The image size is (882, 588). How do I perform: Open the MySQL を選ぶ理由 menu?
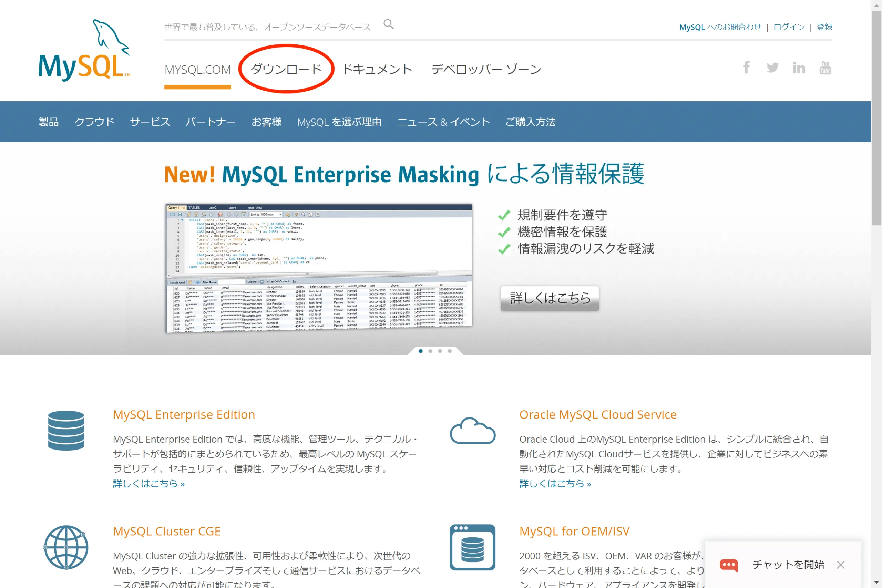point(339,122)
